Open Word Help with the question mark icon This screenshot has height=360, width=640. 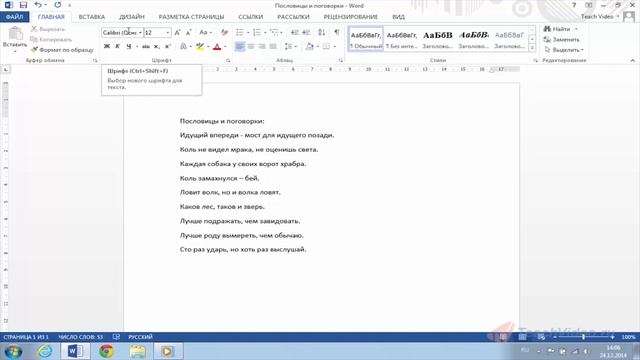(x=574, y=5)
